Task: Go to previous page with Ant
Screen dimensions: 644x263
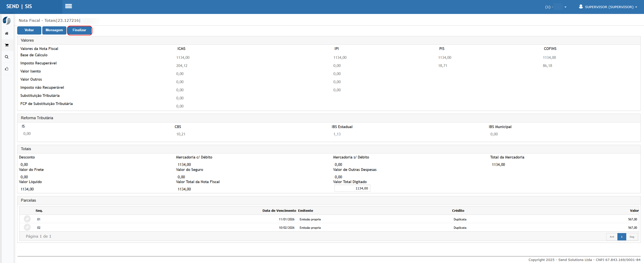Action: click(612, 237)
